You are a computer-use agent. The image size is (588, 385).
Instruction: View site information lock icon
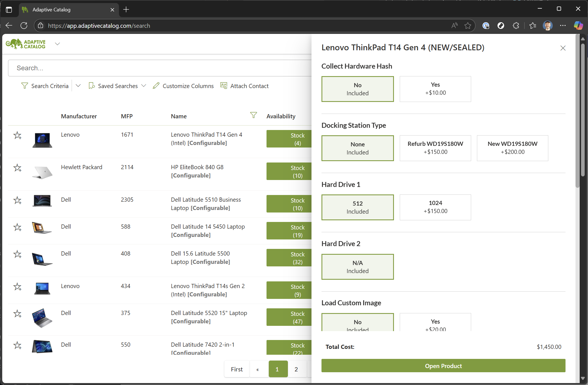tap(41, 26)
